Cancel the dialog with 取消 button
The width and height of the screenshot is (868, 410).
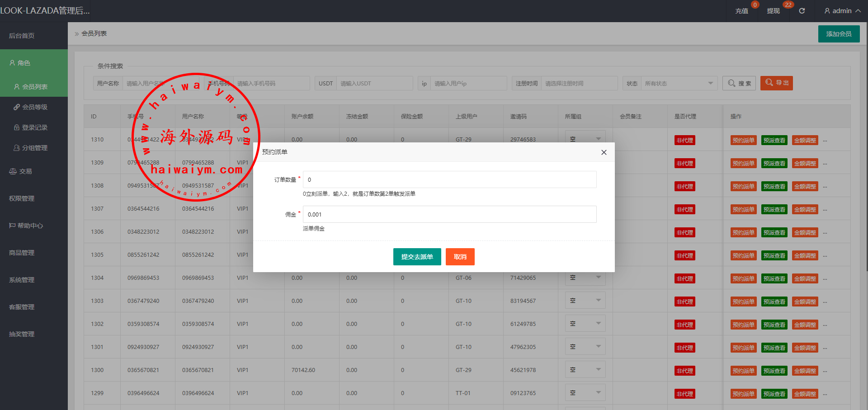460,257
